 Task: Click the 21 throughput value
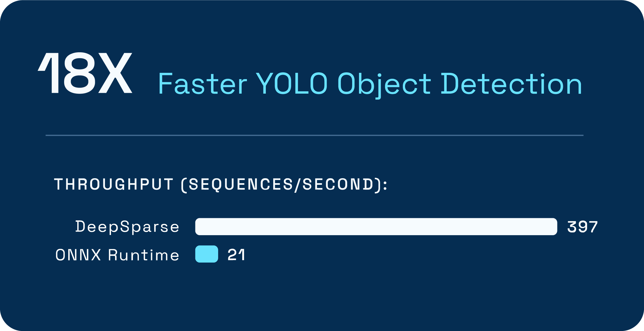pyautogui.click(x=236, y=255)
